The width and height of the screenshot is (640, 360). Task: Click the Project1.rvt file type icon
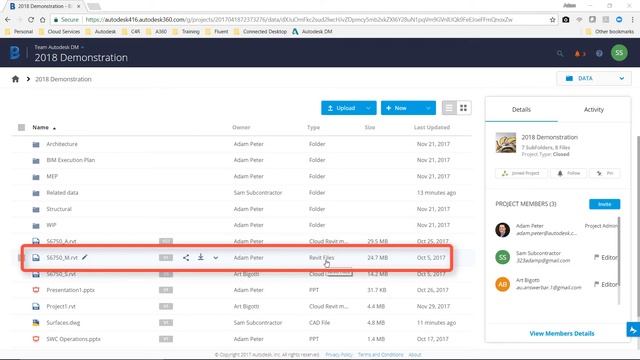(36, 307)
